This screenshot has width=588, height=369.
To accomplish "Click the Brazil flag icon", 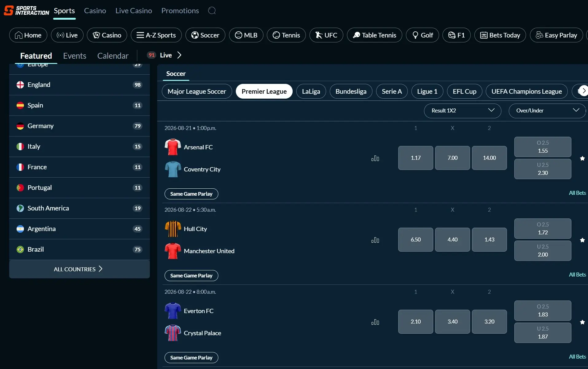I will [20, 249].
